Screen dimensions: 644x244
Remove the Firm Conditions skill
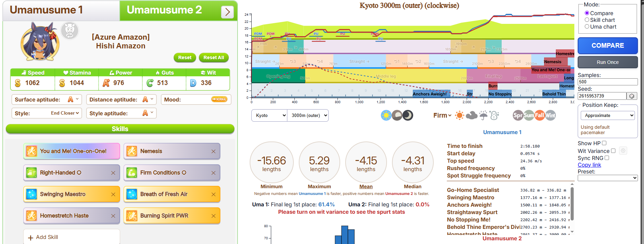click(x=213, y=173)
